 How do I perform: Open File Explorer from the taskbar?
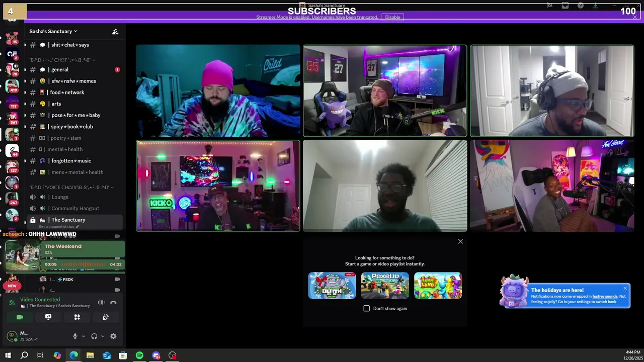tap(90, 355)
